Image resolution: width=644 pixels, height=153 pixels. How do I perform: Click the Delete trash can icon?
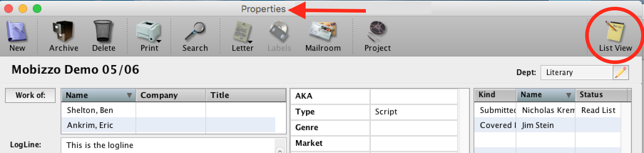tap(103, 31)
